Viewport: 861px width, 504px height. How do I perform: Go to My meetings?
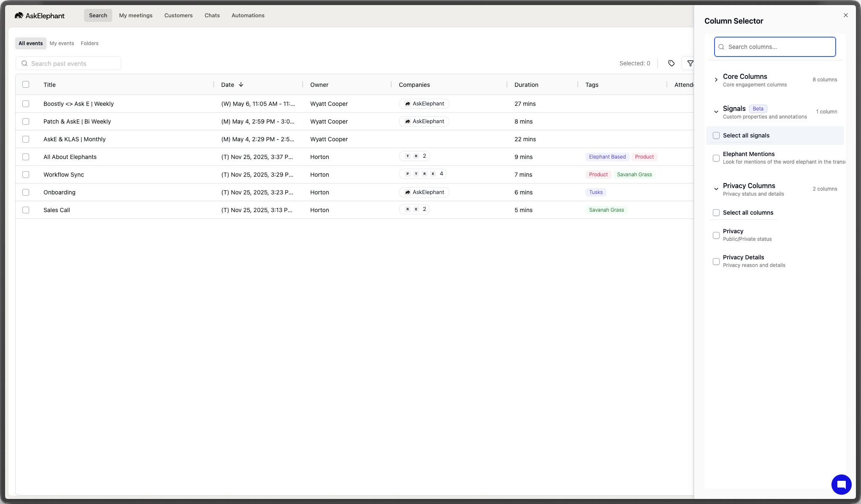click(x=136, y=16)
